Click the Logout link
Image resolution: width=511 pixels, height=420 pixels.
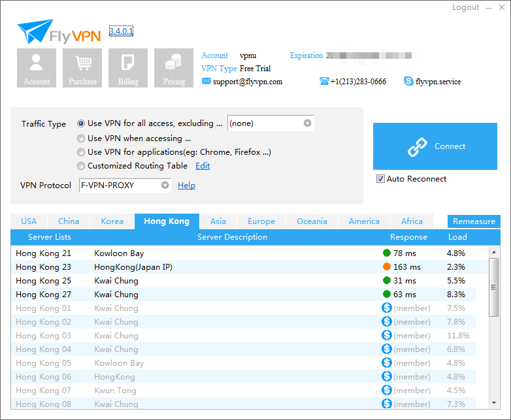465,7
